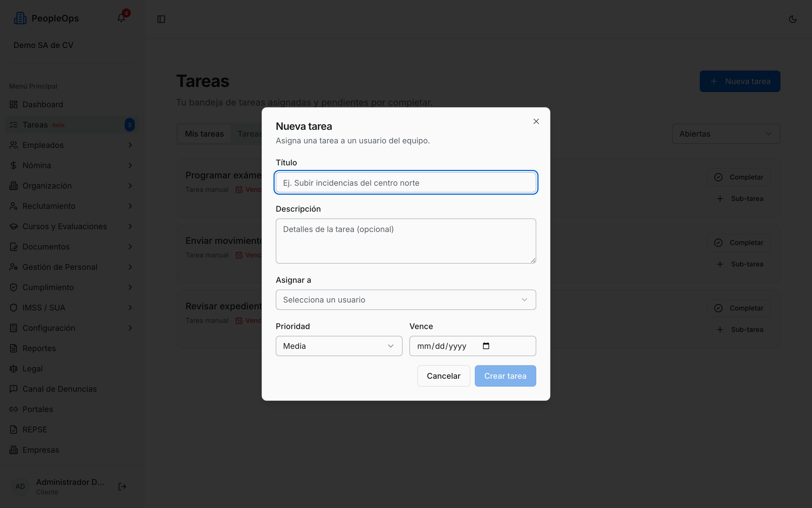812x508 pixels.
Task: Complete the Enviar movimientos task
Action: pos(738,243)
